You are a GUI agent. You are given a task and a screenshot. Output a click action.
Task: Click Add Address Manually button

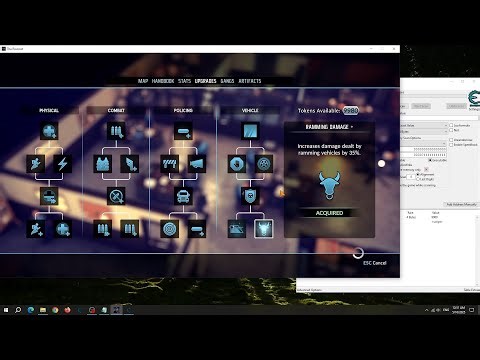462,204
